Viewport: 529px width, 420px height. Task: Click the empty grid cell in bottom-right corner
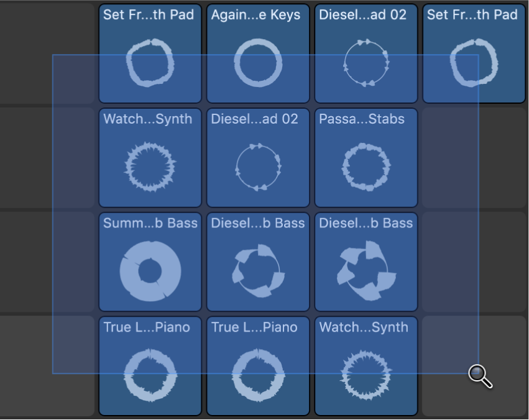click(x=474, y=365)
